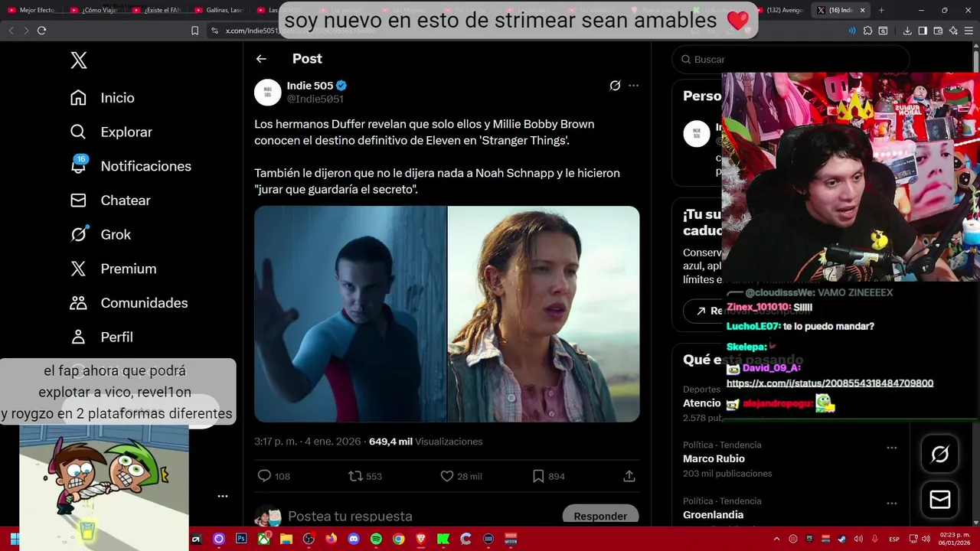This screenshot has width=980, height=551.
Task: Open the floating Grok button
Action: [940, 455]
